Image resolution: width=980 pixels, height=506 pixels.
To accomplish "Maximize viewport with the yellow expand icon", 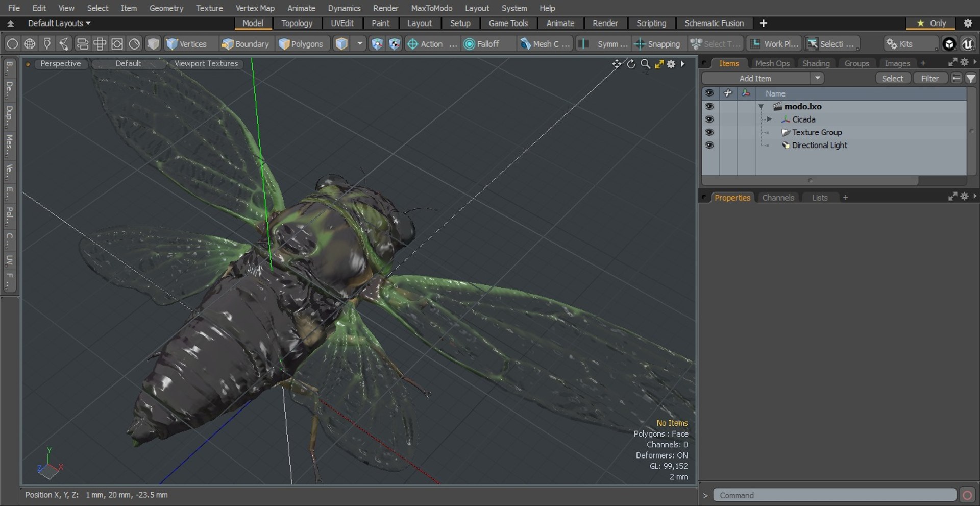I will tap(659, 64).
